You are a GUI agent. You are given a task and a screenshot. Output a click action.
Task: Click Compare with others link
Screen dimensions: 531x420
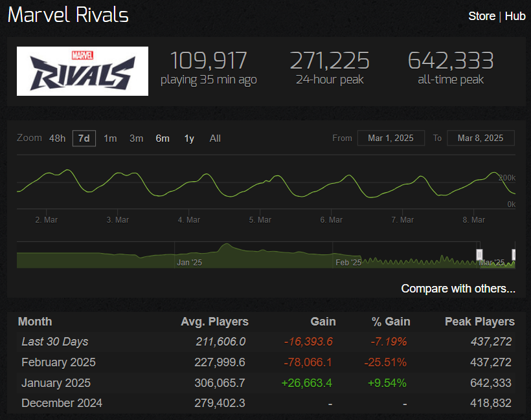click(x=458, y=289)
